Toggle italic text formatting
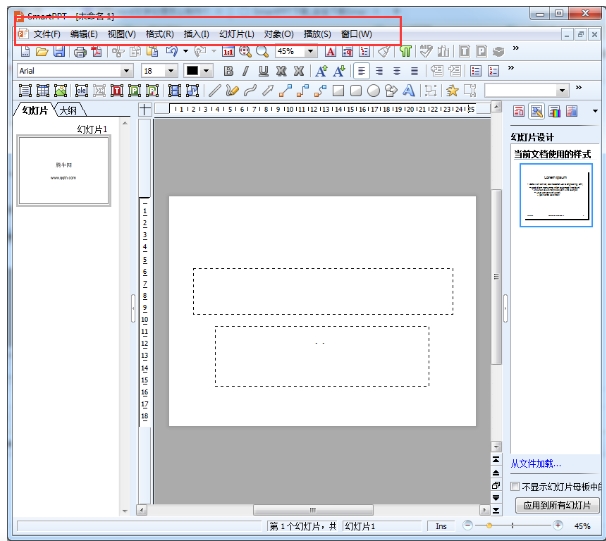This screenshot has height=541, width=606. pos(245,71)
